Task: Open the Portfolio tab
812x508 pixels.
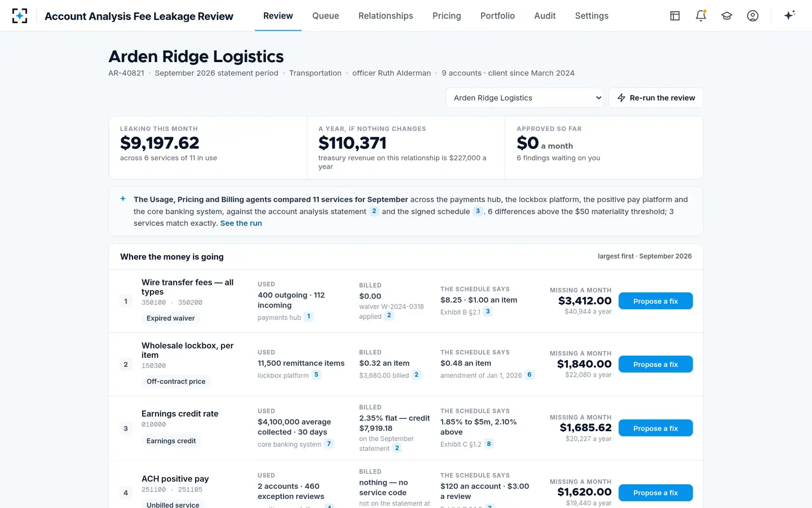Action: pyautogui.click(x=497, y=16)
